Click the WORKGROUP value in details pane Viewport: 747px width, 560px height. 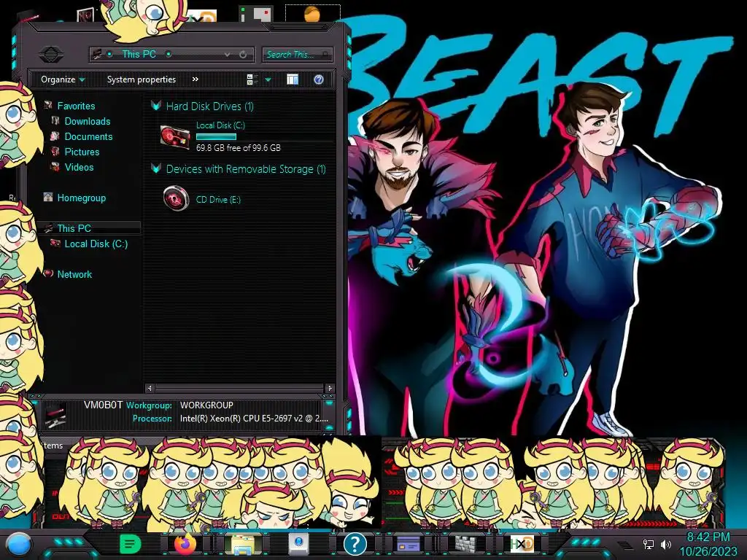click(x=206, y=405)
